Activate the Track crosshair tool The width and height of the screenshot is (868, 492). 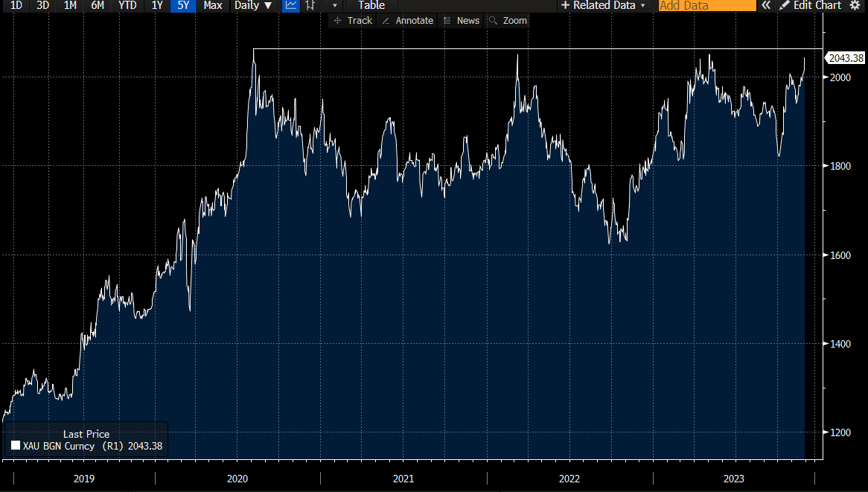tap(353, 21)
